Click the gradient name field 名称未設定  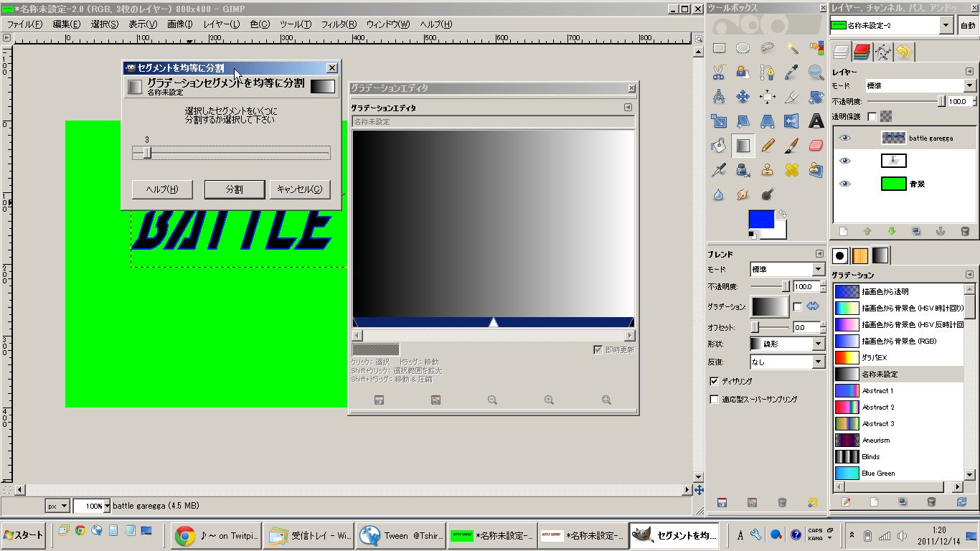(493, 122)
